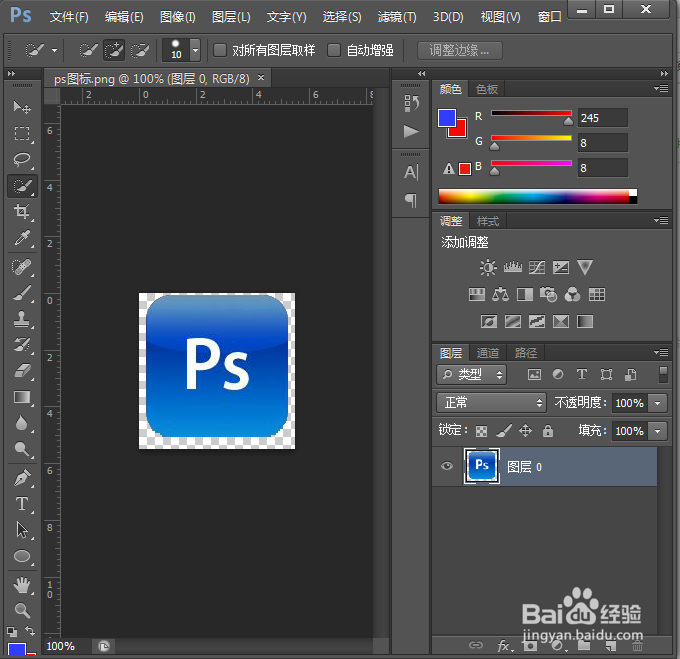Open the layer filter 类型 dropdown

coord(472,375)
